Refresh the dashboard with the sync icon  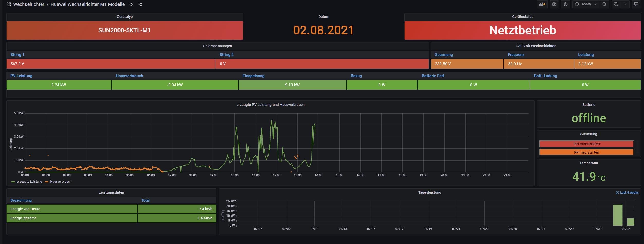616,4
